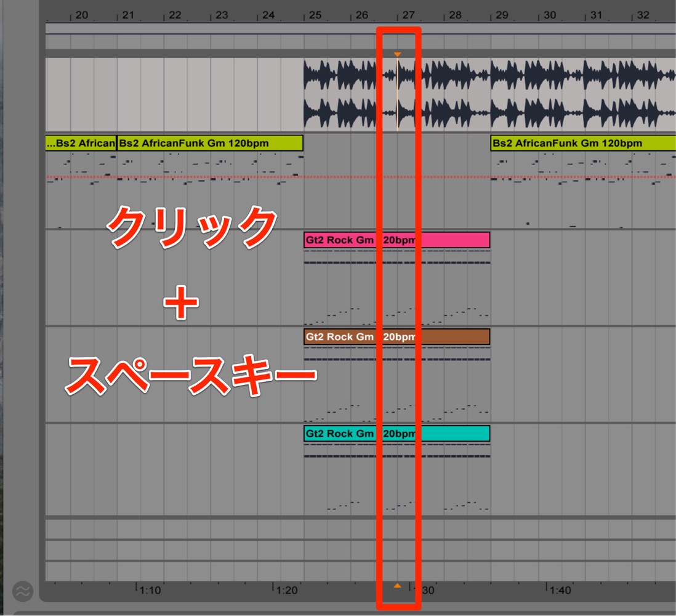Viewport: 676px width, 616px height.
Task: Click bar 22 in the beat ruler
Action: (175, 15)
